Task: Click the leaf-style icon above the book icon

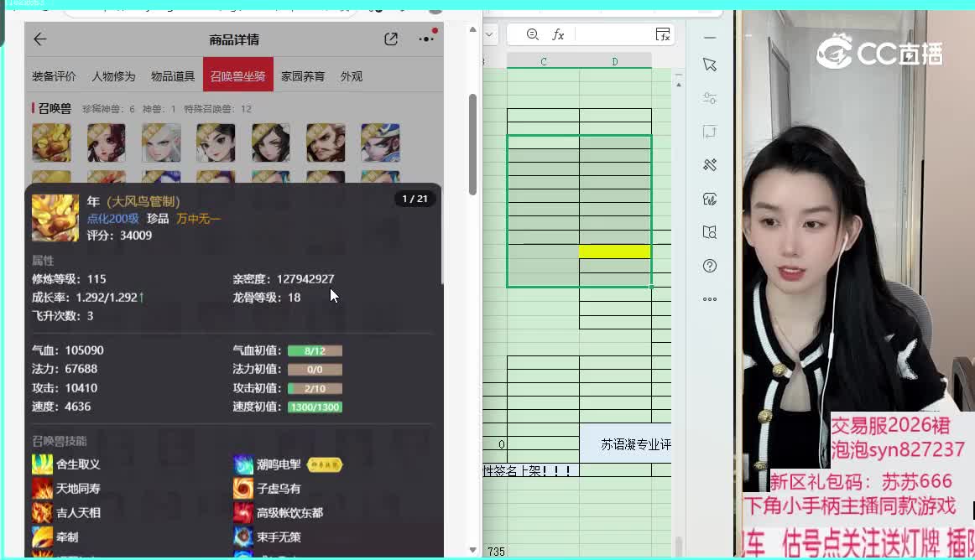Action: 710,199
